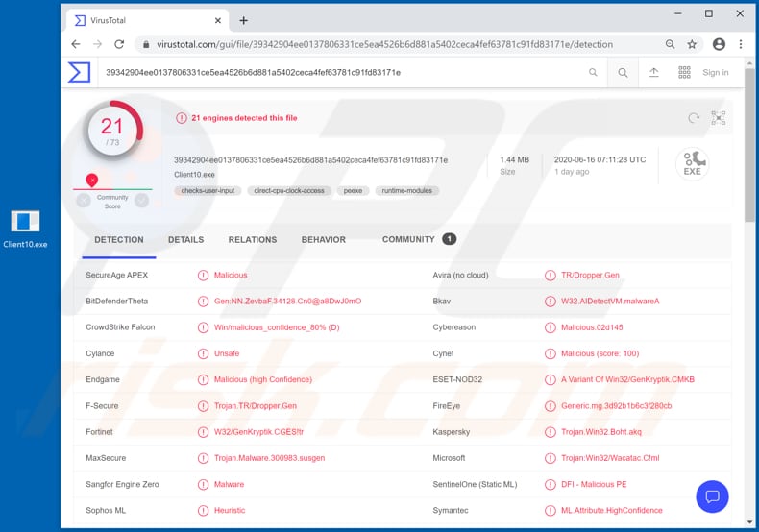Click the VirusTotal search button icon

point(623,73)
